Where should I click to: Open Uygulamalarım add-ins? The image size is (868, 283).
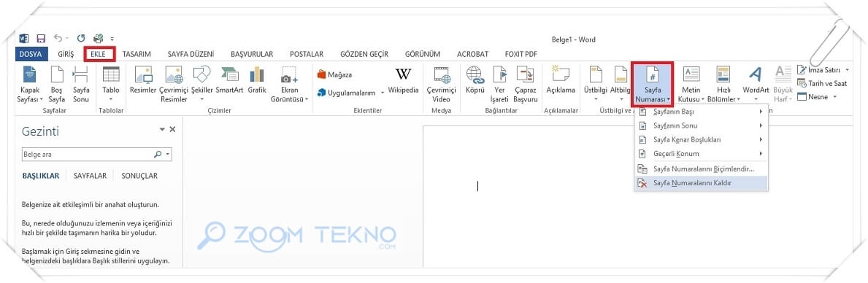347,93
